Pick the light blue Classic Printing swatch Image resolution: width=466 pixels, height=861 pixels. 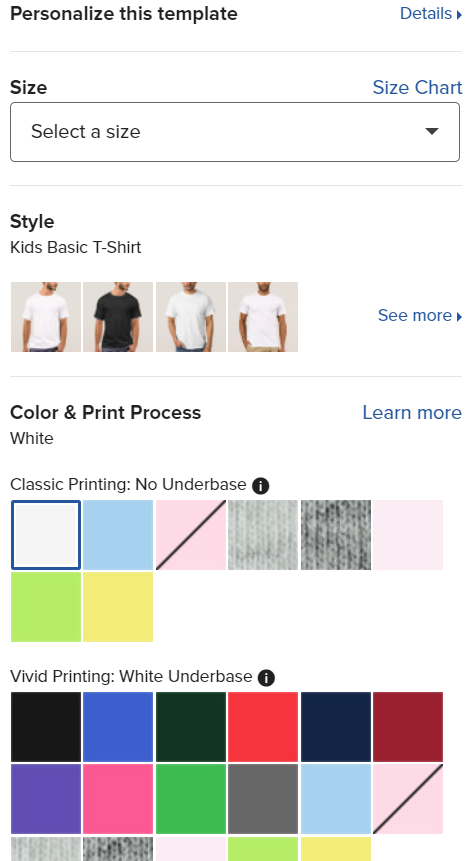click(118, 535)
